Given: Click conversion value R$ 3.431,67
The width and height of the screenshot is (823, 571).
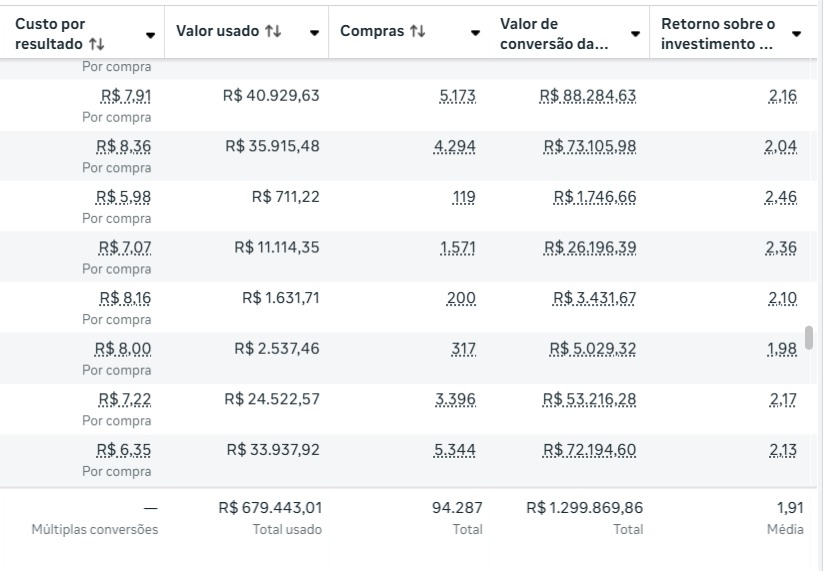Looking at the screenshot, I should coord(595,298).
